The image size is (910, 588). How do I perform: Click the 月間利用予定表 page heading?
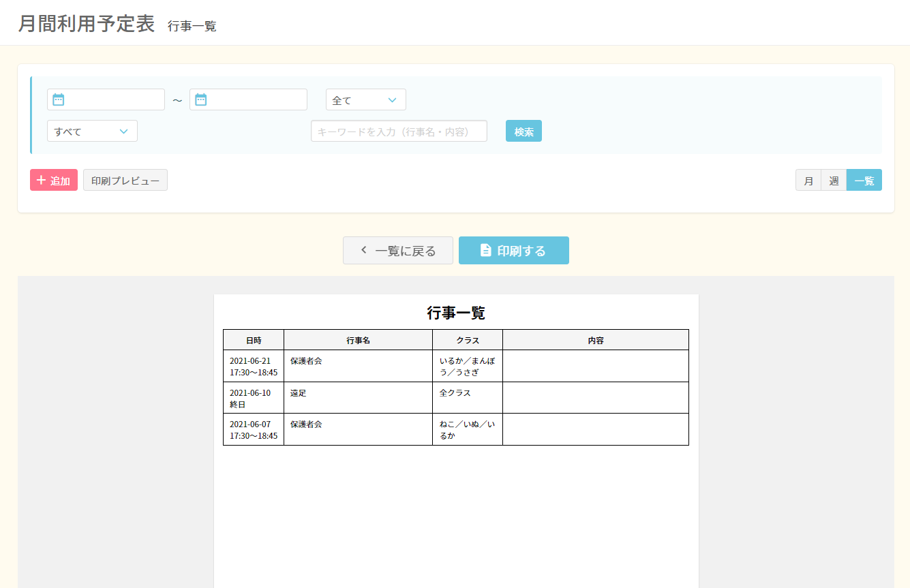click(87, 23)
